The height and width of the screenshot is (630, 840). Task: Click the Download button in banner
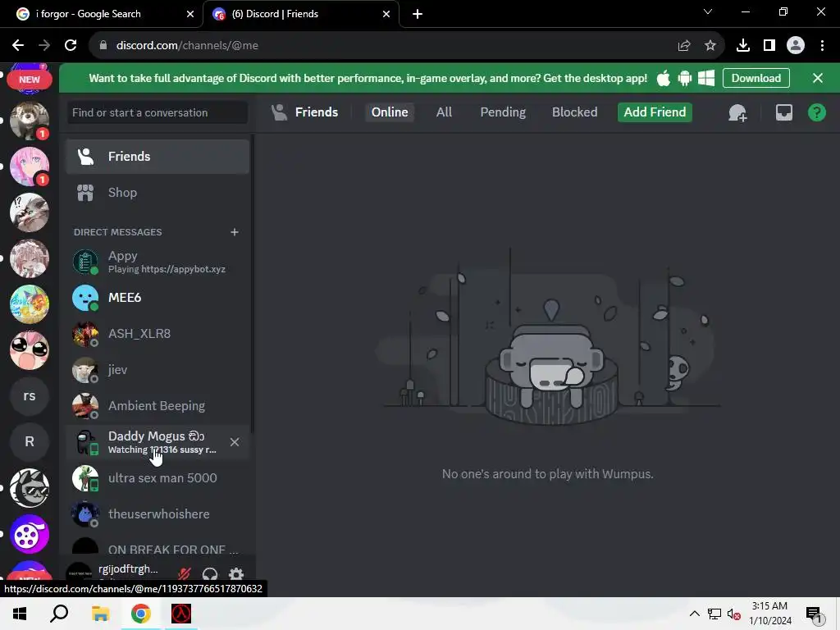pos(756,78)
